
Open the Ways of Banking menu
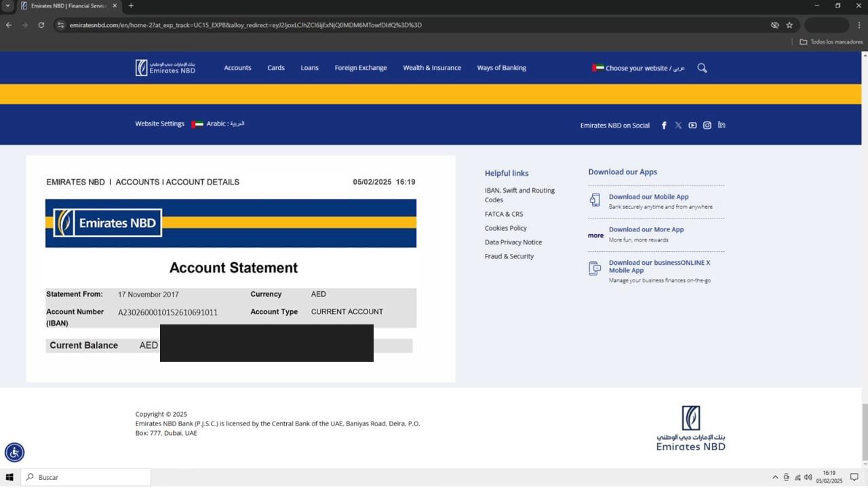(x=502, y=68)
